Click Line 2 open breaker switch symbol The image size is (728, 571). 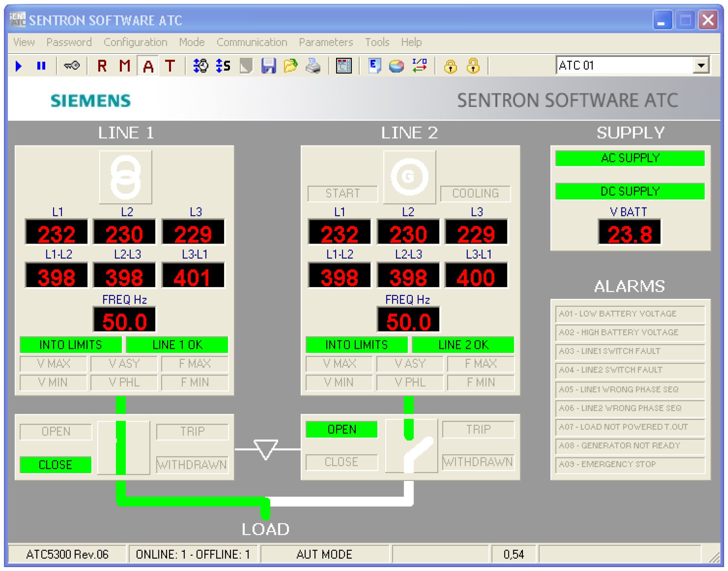tap(411, 446)
